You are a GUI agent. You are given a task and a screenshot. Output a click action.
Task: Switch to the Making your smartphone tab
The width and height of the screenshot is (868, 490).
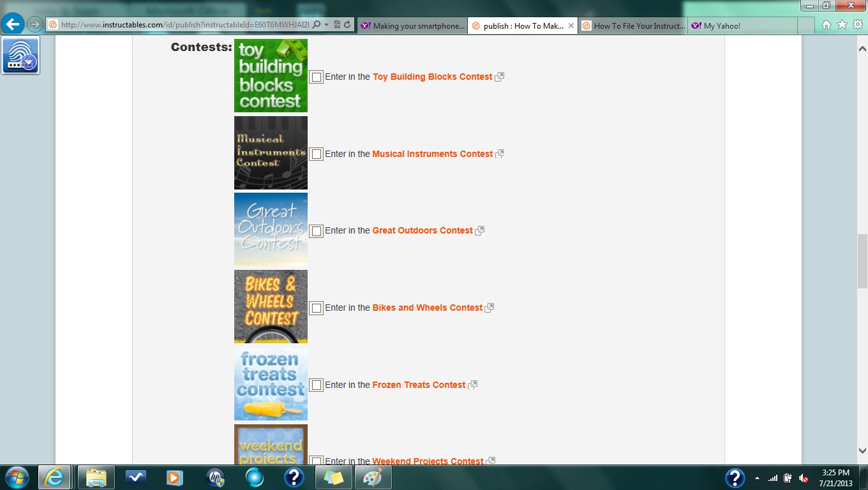412,26
